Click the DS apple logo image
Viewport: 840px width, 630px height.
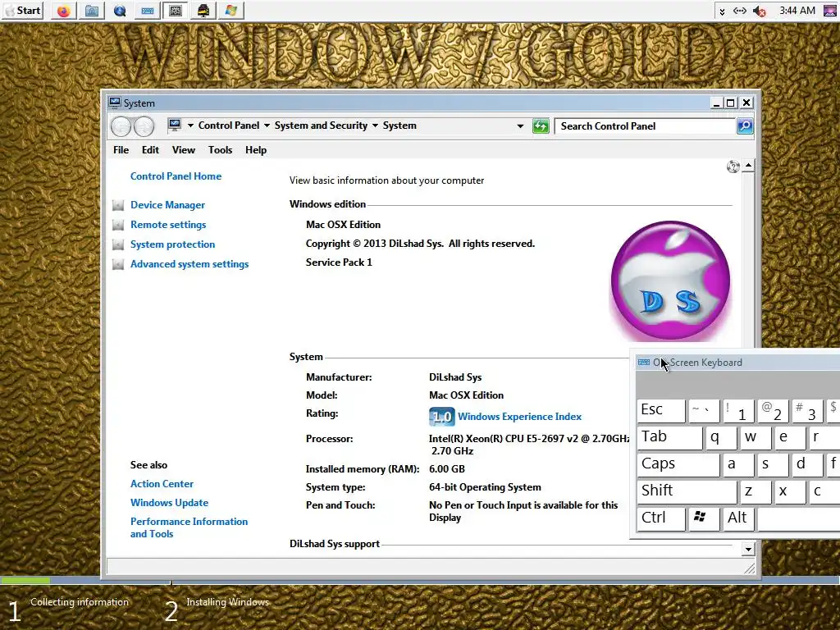[670, 281]
